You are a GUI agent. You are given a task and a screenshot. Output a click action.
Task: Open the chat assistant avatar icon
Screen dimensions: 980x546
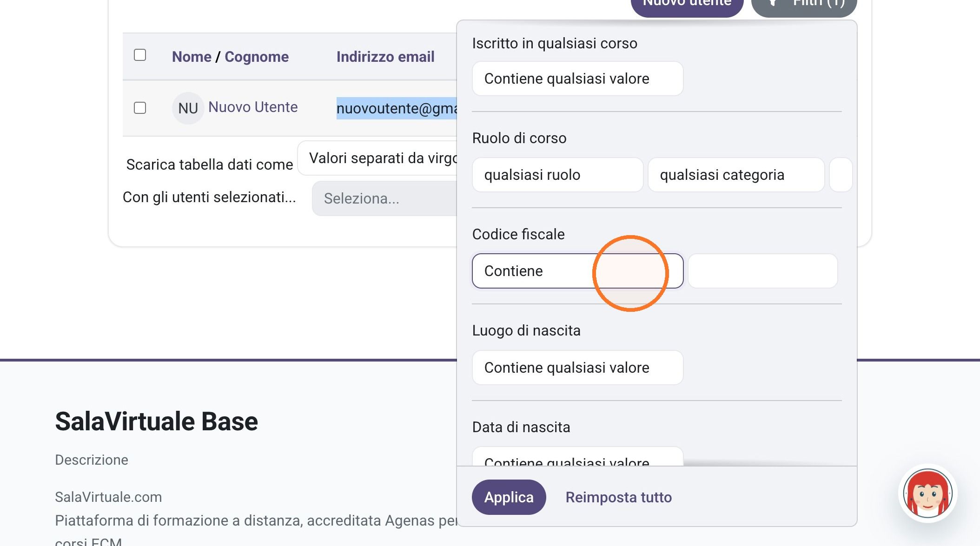pos(927,493)
